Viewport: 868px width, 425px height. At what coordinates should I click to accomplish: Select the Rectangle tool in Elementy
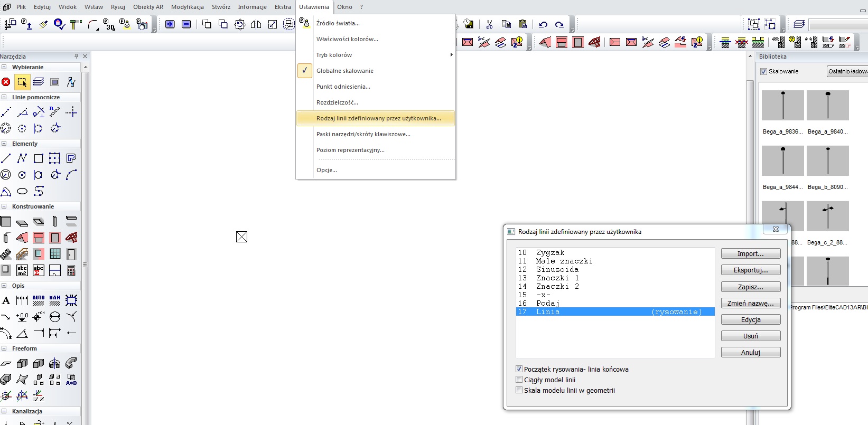click(x=39, y=158)
